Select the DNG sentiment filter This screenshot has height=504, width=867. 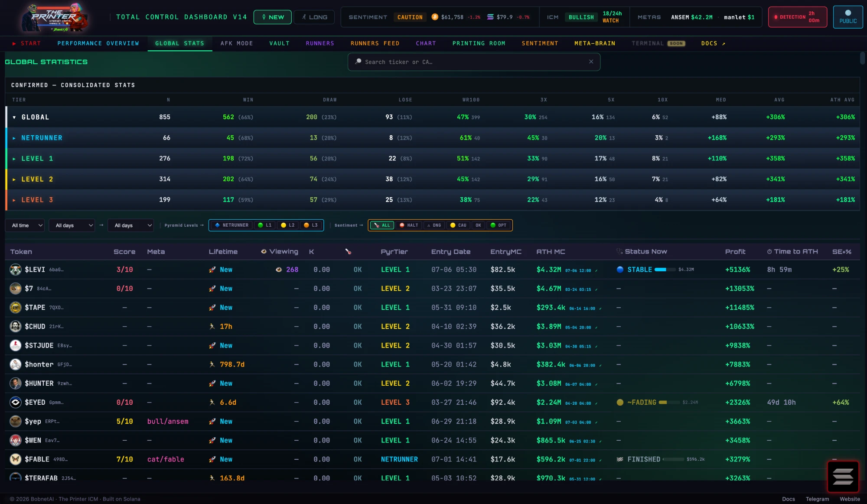click(434, 225)
